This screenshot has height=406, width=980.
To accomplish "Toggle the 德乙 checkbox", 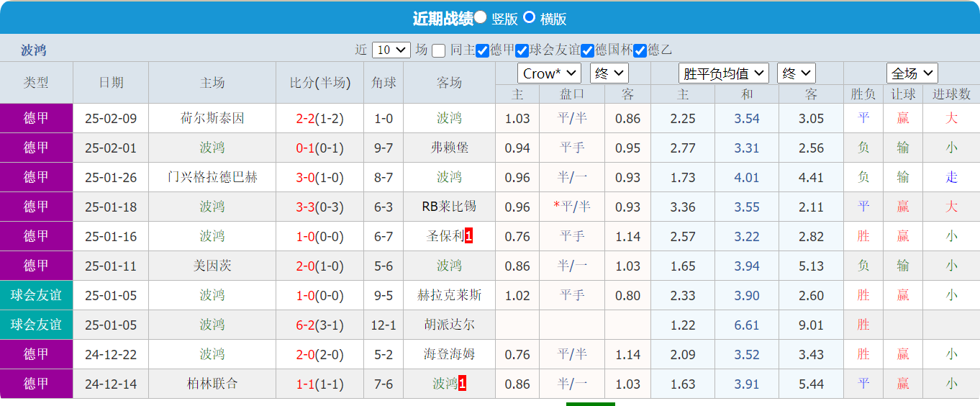I will click(640, 50).
